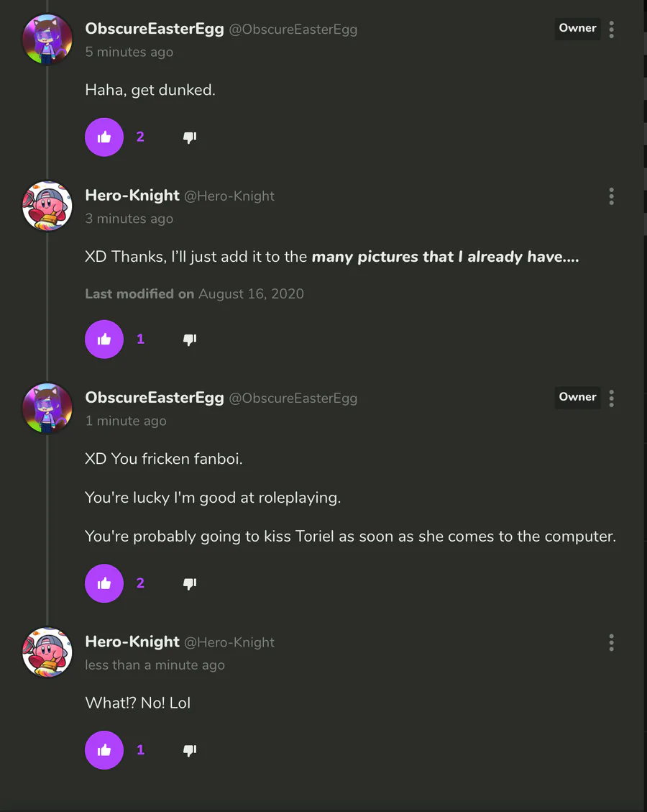Like the "You fricken fanboi" comment
Viewport: 647px width, 812px height.
pyautogui.click(x=104, y=583)
